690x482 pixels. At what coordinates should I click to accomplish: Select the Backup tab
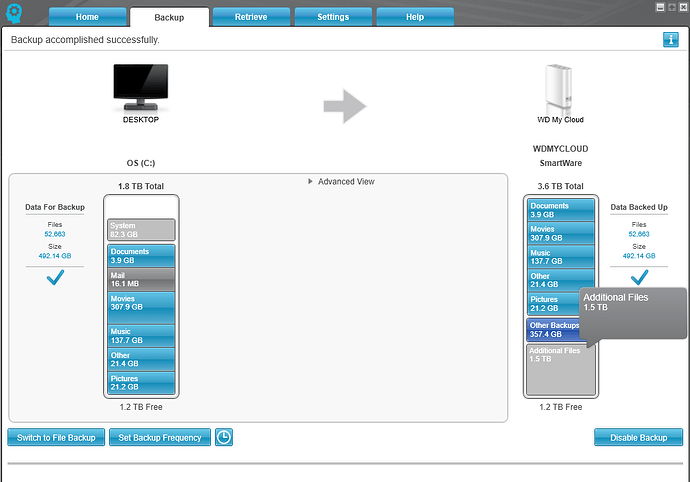169,17
